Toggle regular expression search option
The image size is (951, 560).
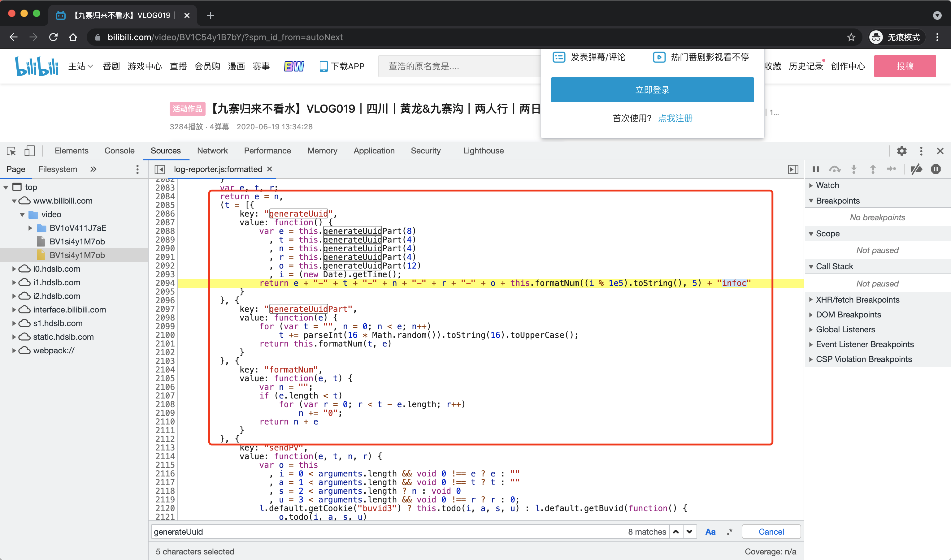click(x=730, y=532)
